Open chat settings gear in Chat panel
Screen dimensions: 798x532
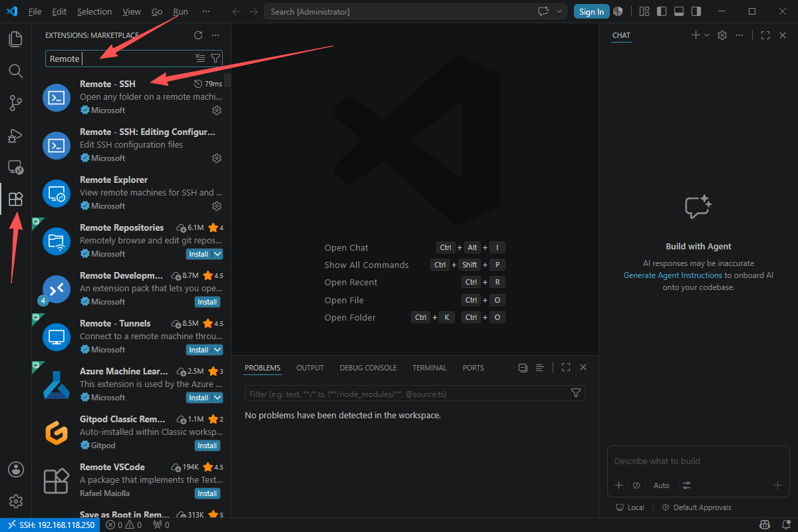(x=722, y=35)
